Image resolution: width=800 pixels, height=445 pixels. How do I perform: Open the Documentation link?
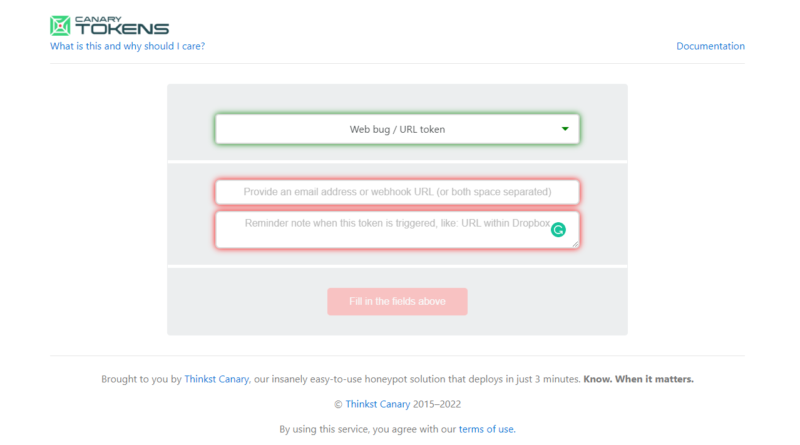(710, 46)
